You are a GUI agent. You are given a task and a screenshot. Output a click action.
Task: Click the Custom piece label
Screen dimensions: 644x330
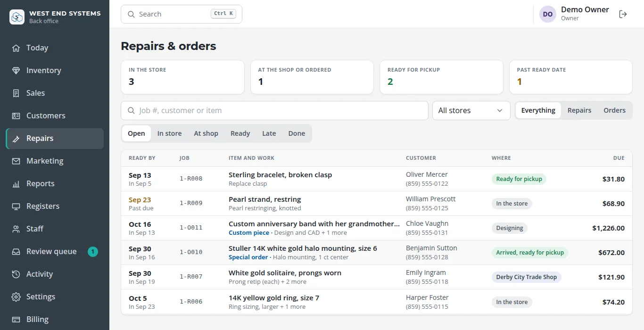tap(249, 233)
